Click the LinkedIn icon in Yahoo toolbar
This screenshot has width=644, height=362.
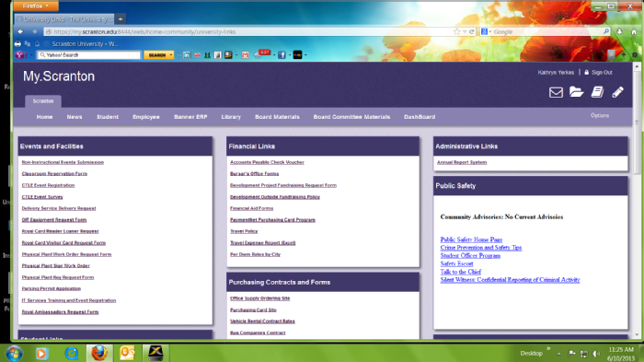tap(187, 55)
